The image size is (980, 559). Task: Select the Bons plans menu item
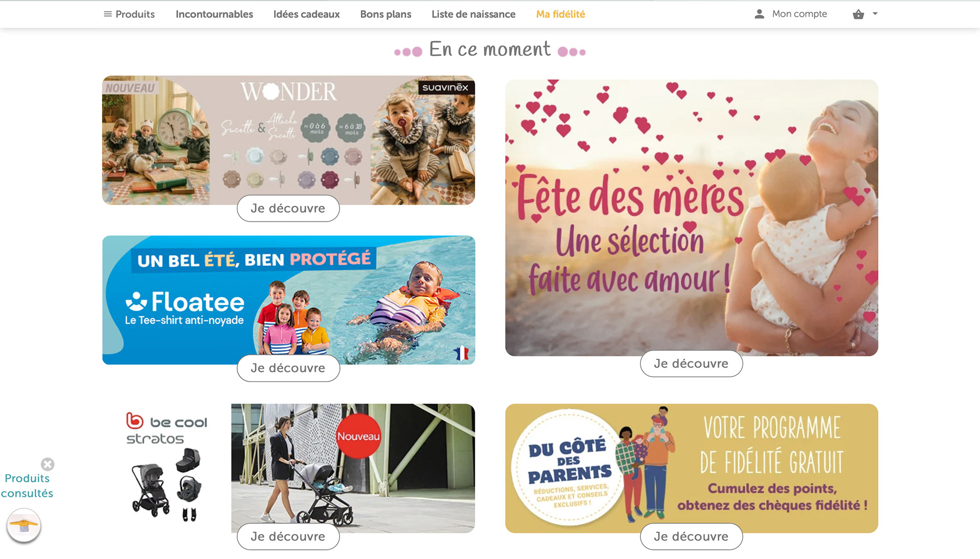pos(385,14)
